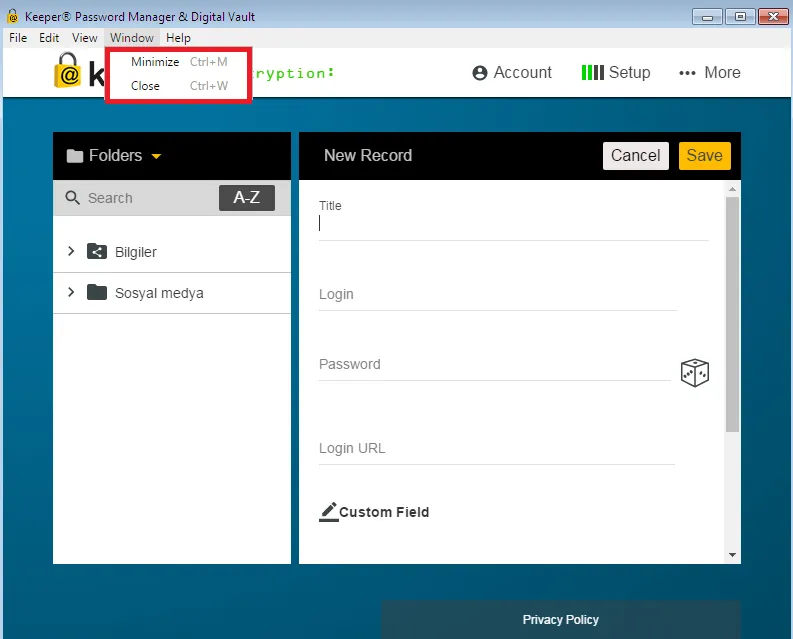Click the Custom Field pencil icon
Viewport: 793px width, 639px height.
(x=328, y=512)
